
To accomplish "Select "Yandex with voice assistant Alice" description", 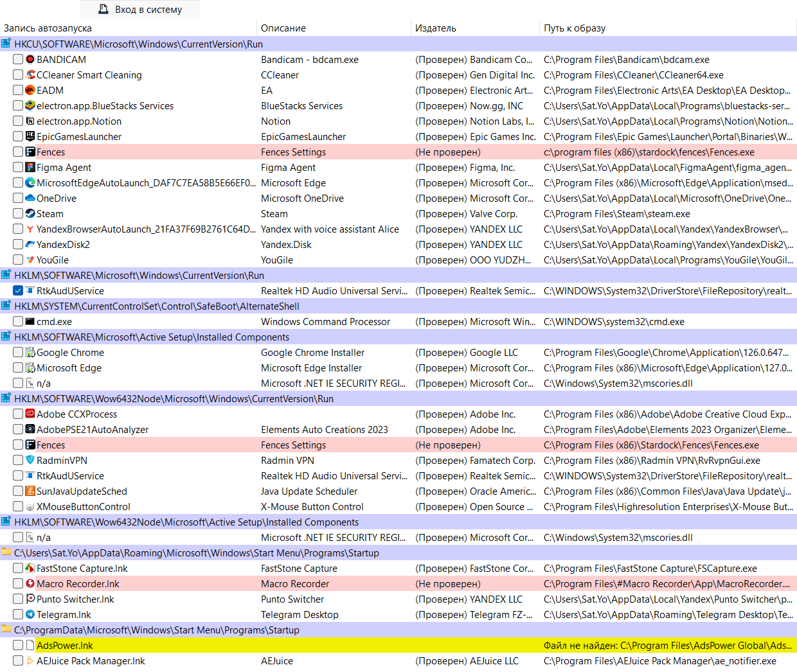I will click(330, 229).
